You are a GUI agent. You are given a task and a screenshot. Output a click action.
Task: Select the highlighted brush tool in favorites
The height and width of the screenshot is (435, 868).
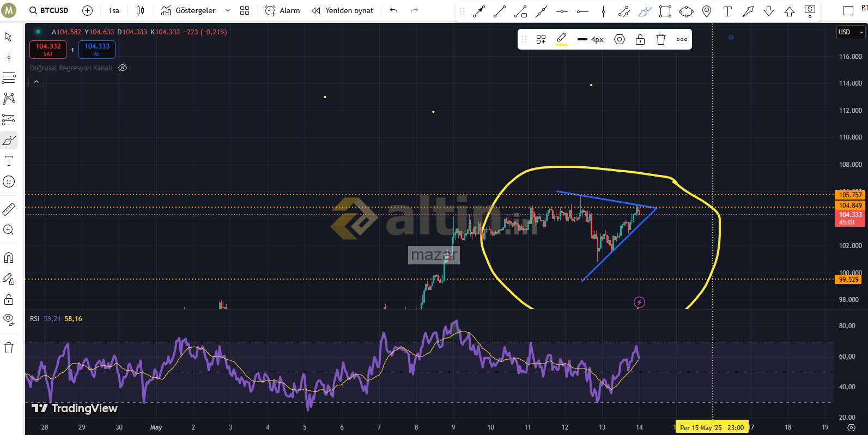[645, 11]
